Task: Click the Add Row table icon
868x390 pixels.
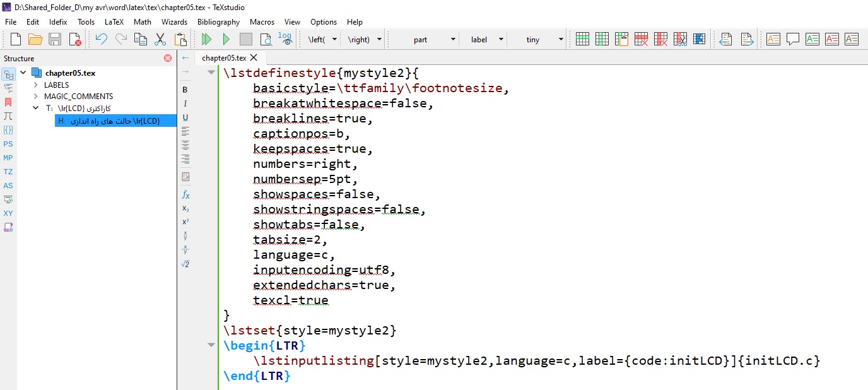Action: (582, 39)
